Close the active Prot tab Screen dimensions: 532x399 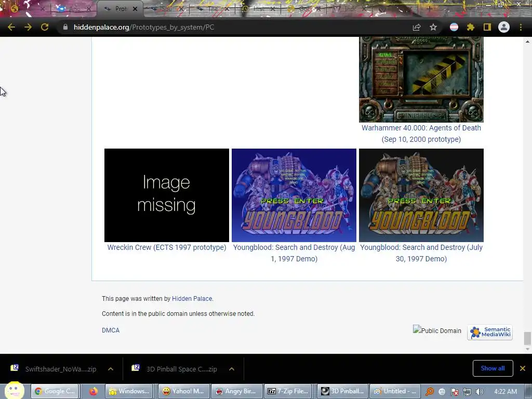pos(135,9)
